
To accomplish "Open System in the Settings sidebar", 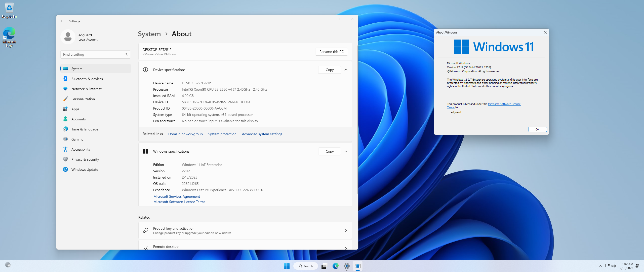I will [x=96, y=69].
